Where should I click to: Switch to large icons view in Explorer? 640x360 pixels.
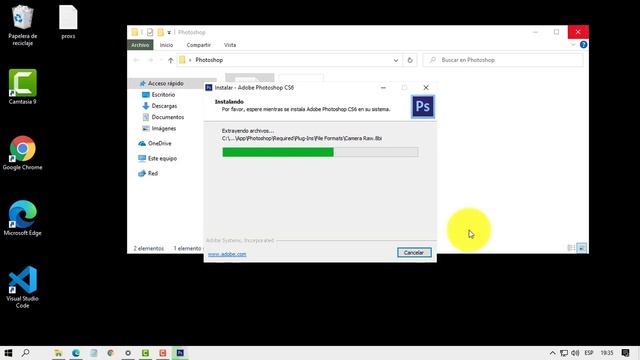(x=582, y=248)
